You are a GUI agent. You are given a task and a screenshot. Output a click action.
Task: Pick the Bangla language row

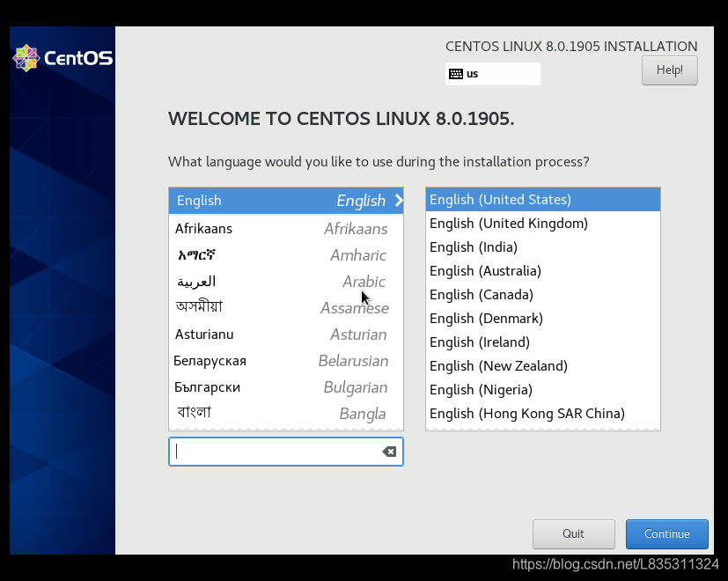tap(286, 414)
